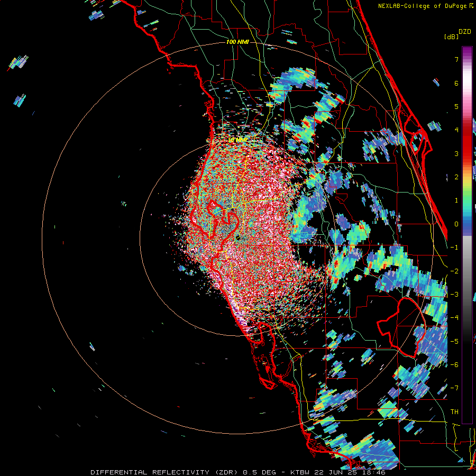Click the "18:46" timestamp in the caption

point(373,472)
